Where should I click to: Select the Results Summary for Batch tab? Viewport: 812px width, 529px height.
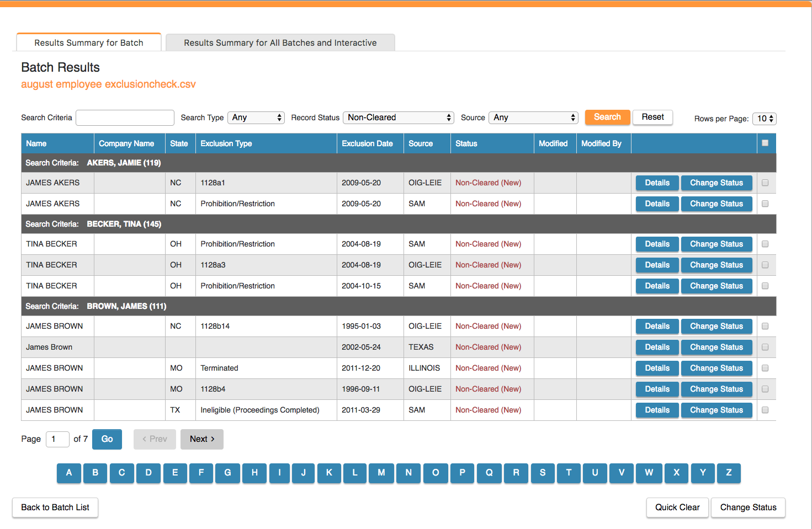[x=89, y=42]
